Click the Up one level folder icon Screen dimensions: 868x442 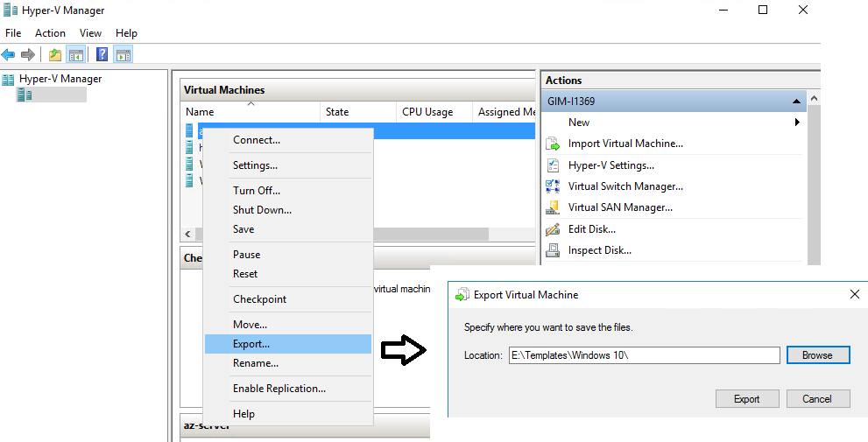[x=55, y=55]
